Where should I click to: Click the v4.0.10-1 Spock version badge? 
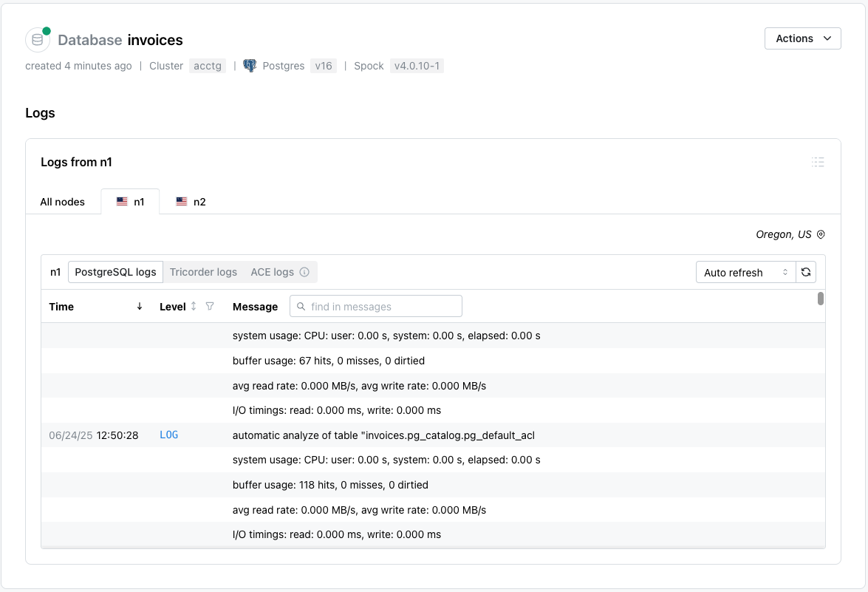417,65
